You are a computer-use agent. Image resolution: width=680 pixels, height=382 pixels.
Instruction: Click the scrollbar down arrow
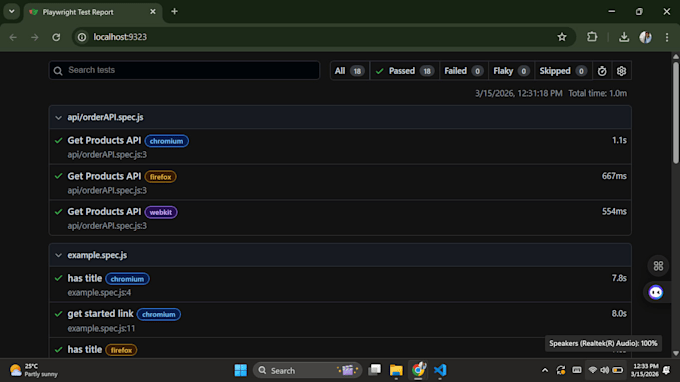(676, 353)
